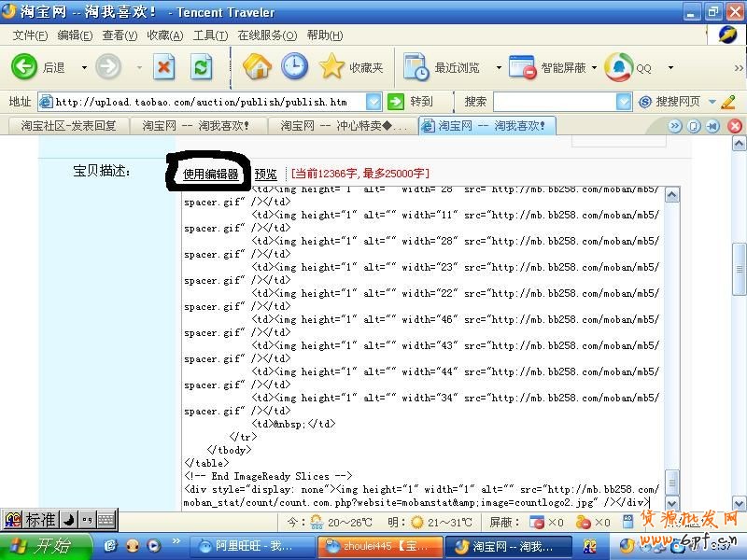Expand the Soso search type dropdown arrow
The image size is (747, 560).
(712, 102)
